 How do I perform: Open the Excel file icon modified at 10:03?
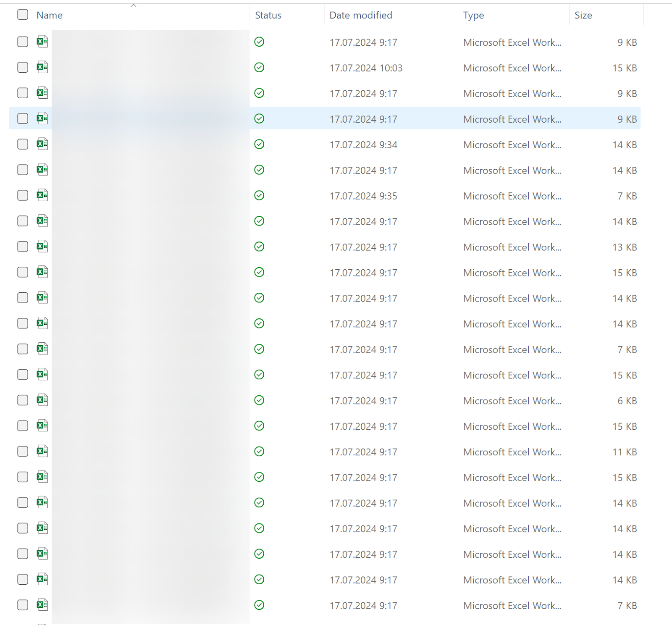point(42,67)
